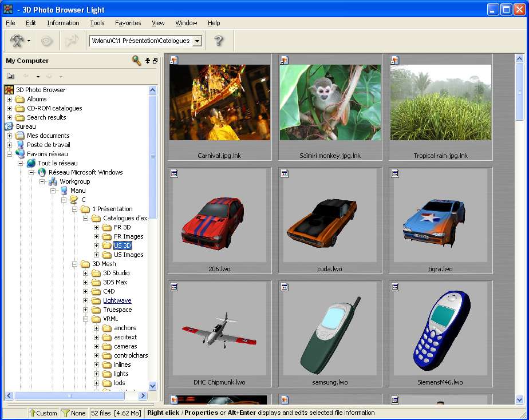The width and height of the screenshot is (529, 420).
Task: Expand the Lightwave folder node
Action: click(86, 300)
